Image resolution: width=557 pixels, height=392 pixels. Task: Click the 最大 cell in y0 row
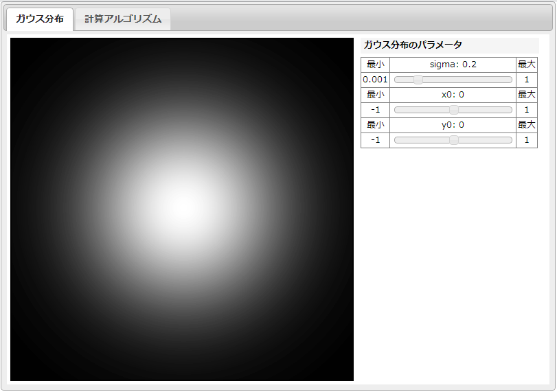click(527, 125)
